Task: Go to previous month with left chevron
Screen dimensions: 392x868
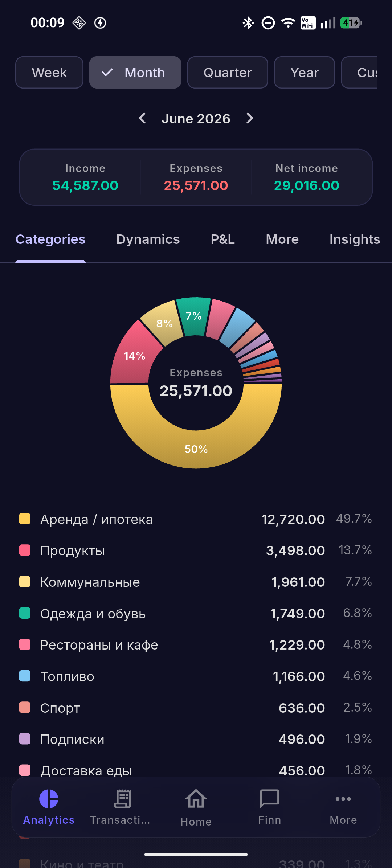Action: (x=142, y=118)
